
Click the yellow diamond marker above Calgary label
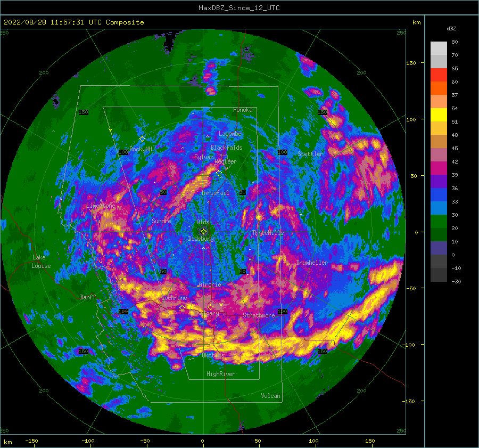(x=210, y=307)
